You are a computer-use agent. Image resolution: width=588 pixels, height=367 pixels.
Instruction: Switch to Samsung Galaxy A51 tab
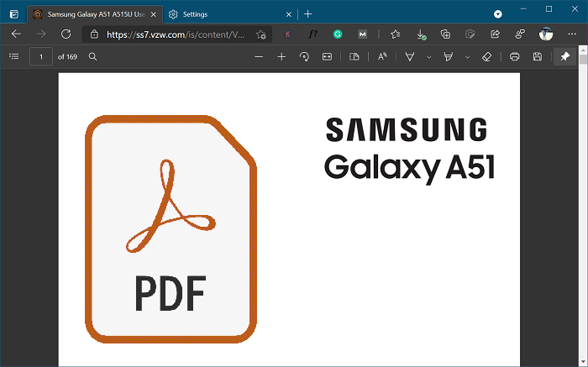point(95,14)
